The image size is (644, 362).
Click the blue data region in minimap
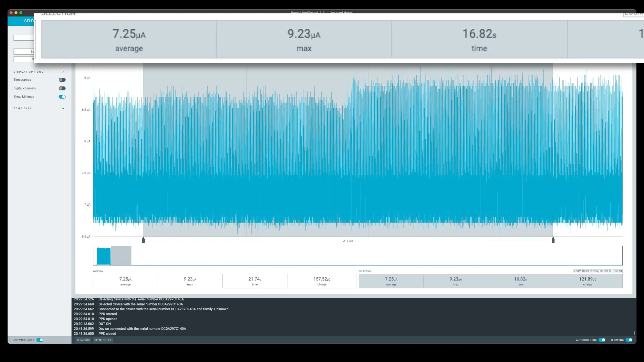tap(104, 256)
